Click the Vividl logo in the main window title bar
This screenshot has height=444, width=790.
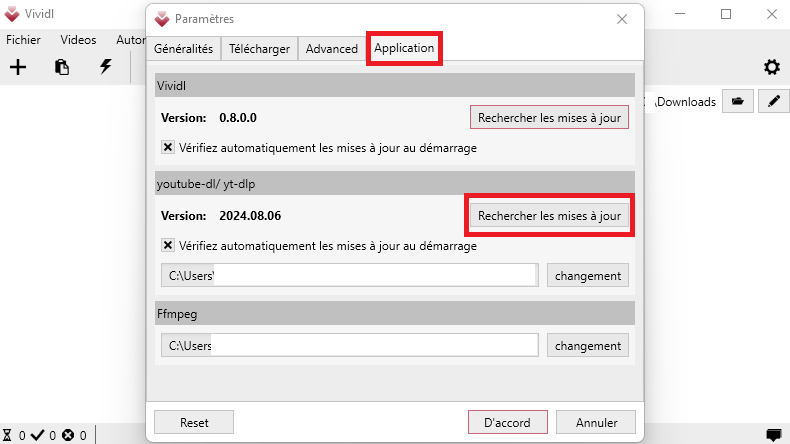12,14
